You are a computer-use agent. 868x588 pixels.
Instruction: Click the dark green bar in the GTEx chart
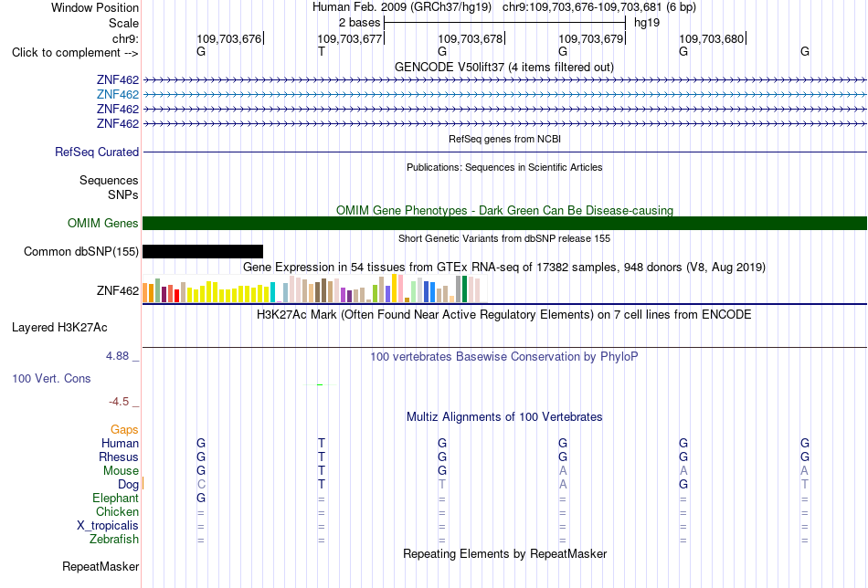pyautogui.click(x=464, y=289)
